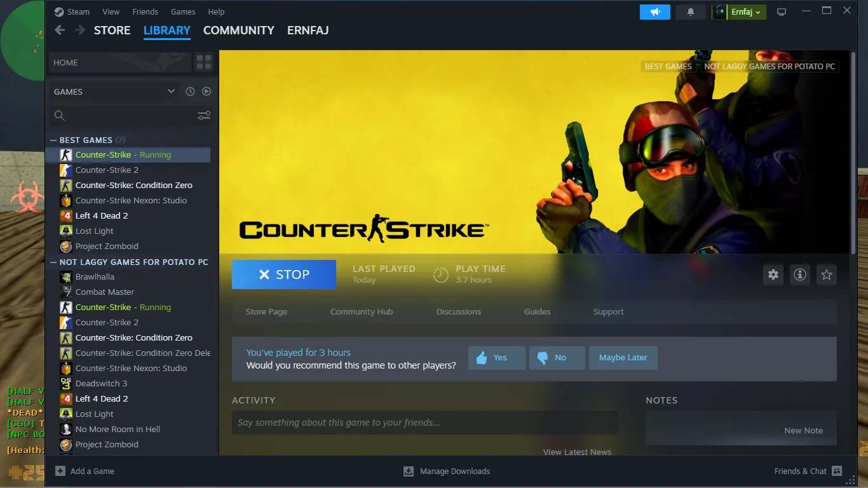Open the Guides link
The image size is (868, 488).
tap(537, 311)
